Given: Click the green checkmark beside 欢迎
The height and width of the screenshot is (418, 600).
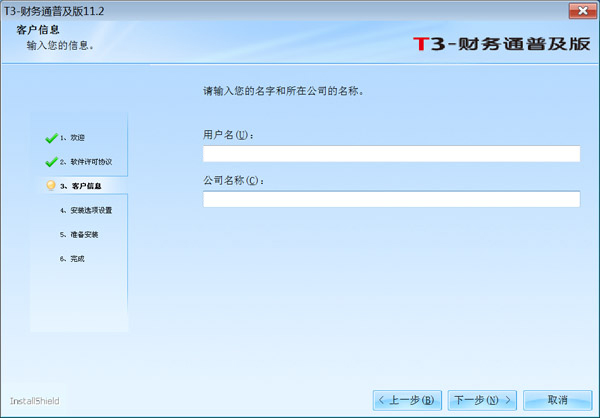Looking at the screenshot, I should pyautogui.click(x=50, y=137).
